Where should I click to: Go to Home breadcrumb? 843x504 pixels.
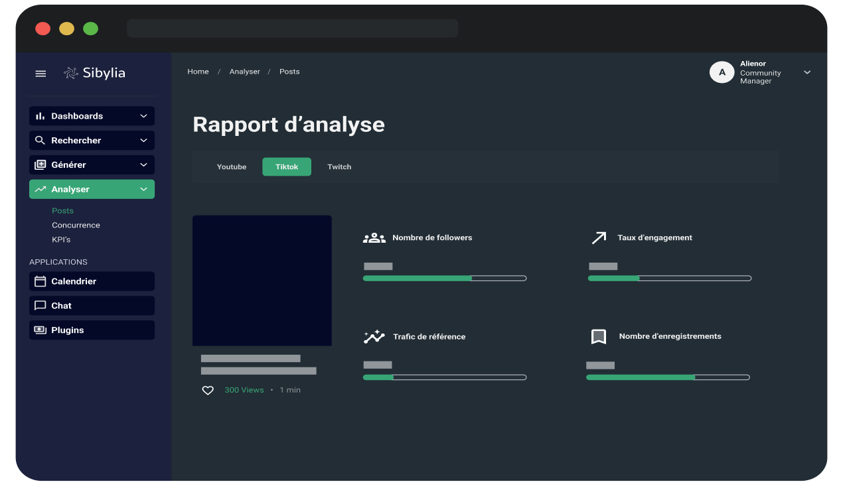[x=198, y=72]
